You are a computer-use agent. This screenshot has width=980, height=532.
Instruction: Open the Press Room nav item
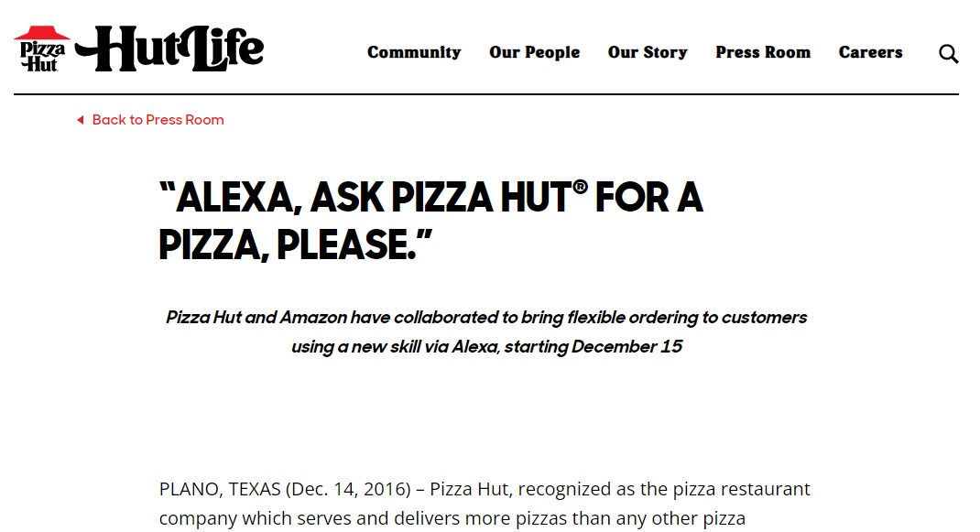click(763, 52)
